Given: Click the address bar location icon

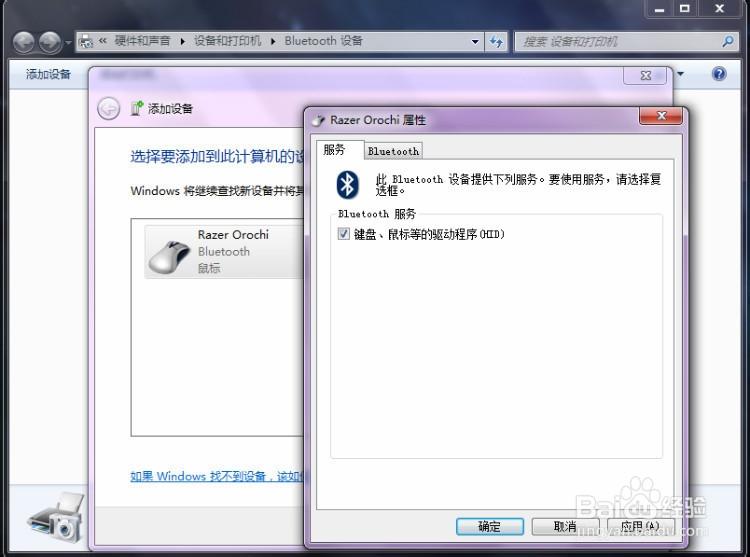Looking at the screenshot, I should point(86,42).
